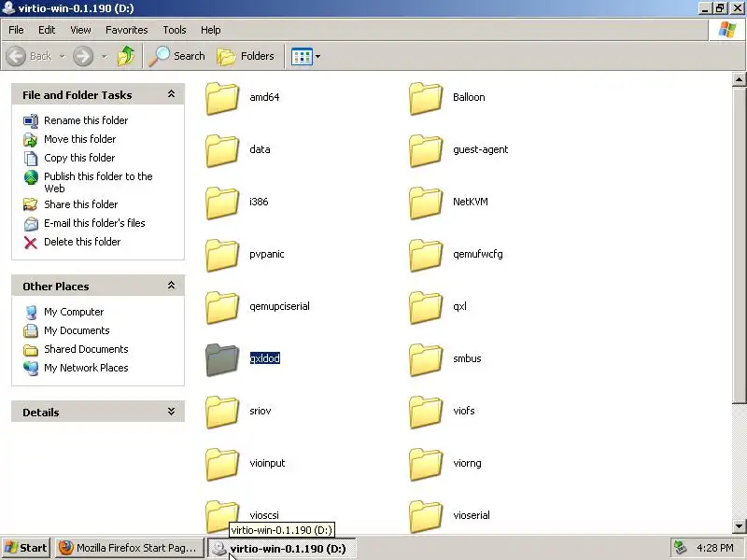Viewport: 747px width, 560px height.
Task: Switch to Mozilla Firefox taskbar button
Action: [128, 548]
